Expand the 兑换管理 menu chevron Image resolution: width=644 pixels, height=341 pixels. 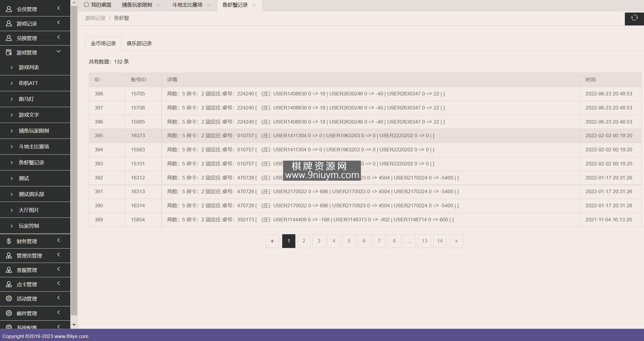coord(59,37)
